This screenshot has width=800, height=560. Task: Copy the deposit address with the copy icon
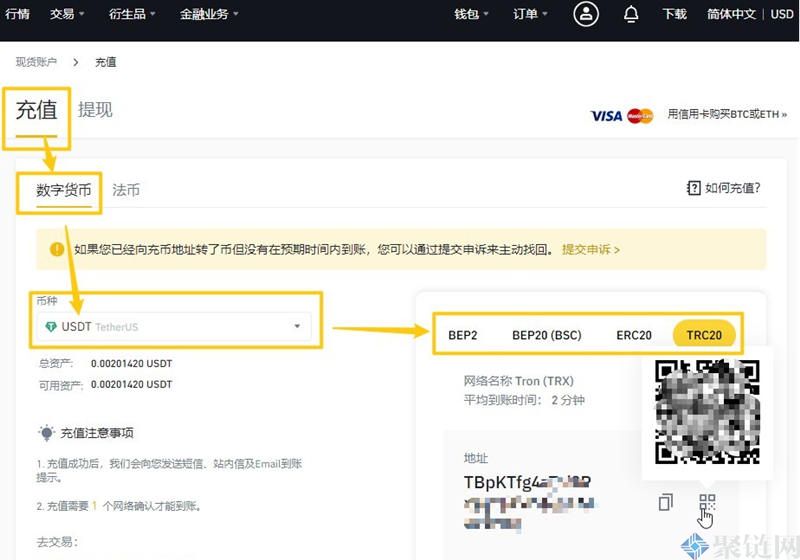click(x=666, y=502)
